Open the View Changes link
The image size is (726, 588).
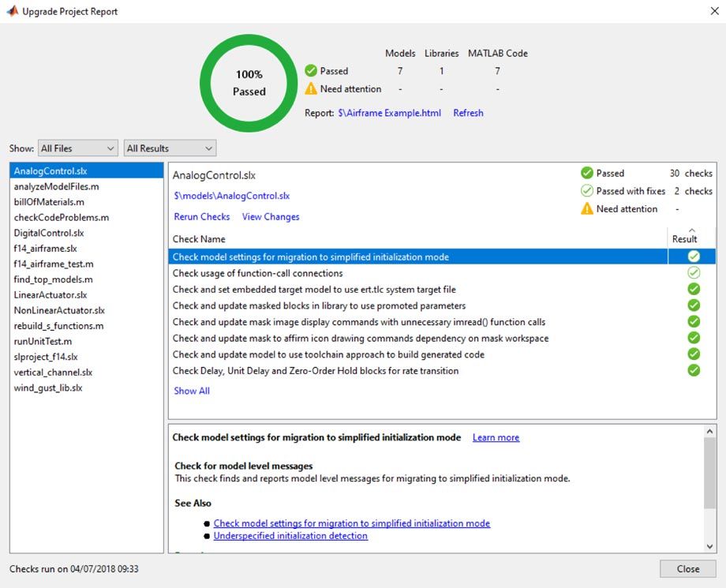(x=271, y=217)
